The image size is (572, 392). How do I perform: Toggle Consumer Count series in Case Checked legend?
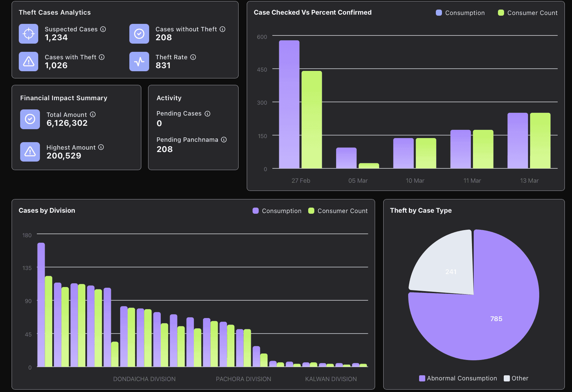[528, 13]
